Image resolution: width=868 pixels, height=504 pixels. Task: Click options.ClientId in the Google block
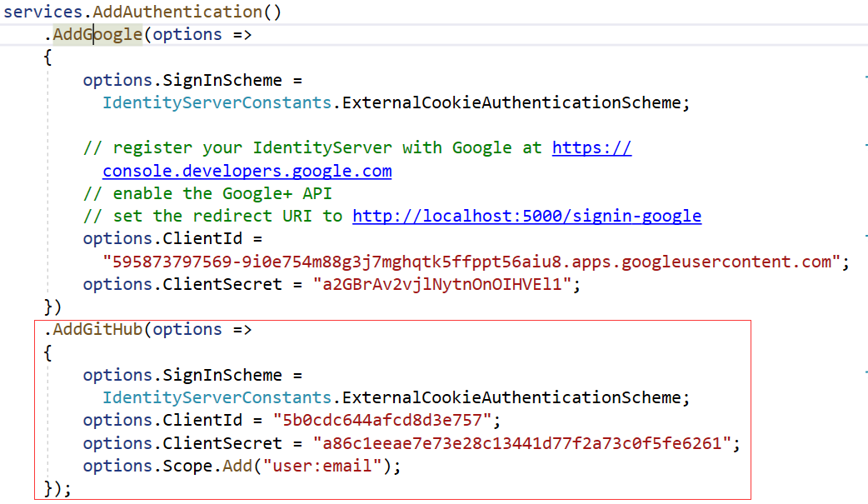[162, 239]
